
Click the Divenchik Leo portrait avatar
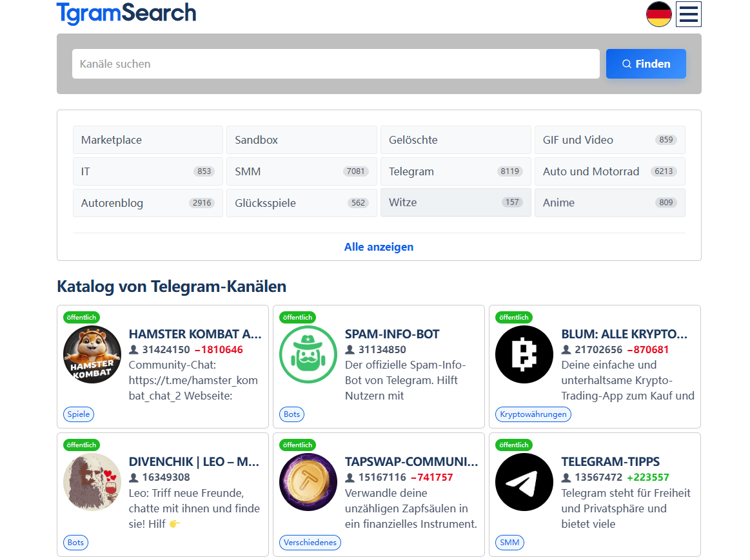pyautogui.click(x=92, y=482)
